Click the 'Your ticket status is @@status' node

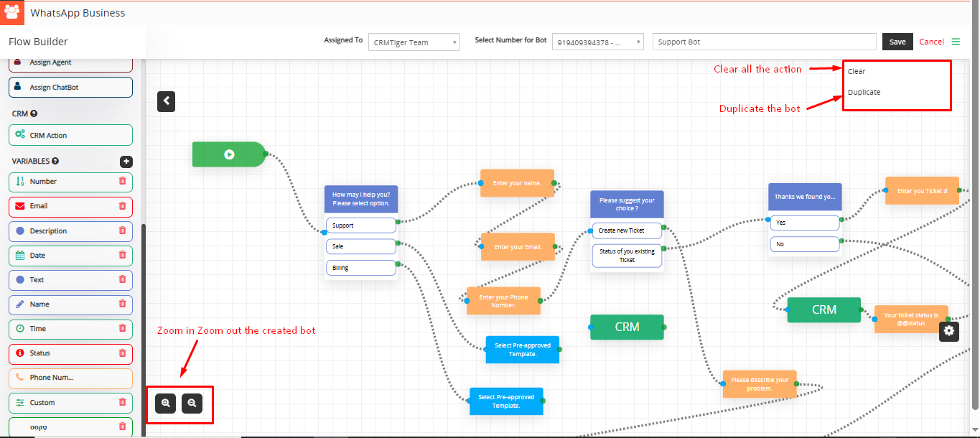pos(911,319)
